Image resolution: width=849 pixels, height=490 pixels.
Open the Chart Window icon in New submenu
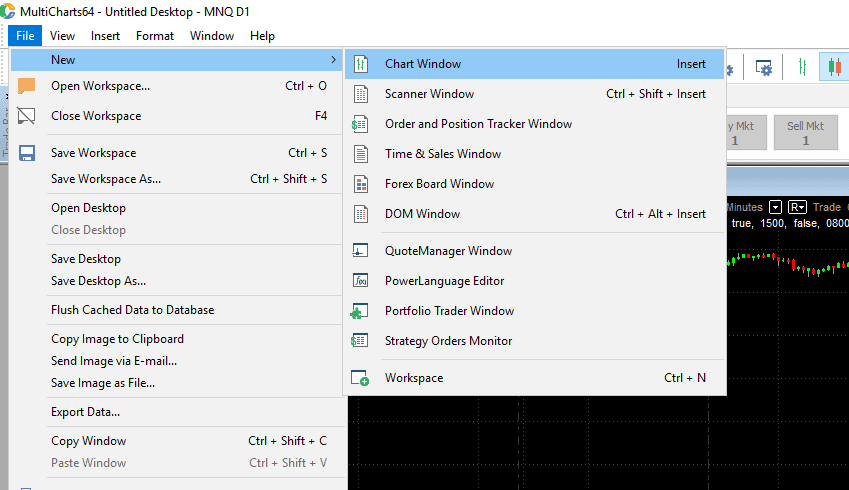361,64
